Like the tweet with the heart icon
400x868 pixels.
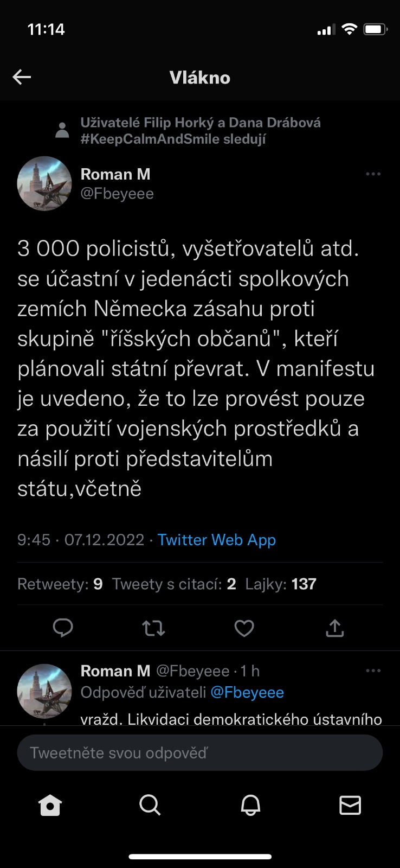tap(244, 628)
